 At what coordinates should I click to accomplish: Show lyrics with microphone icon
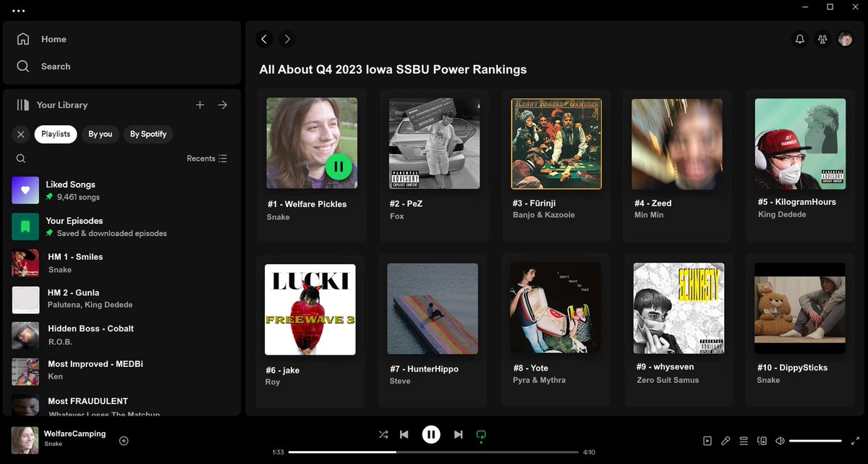726,441
